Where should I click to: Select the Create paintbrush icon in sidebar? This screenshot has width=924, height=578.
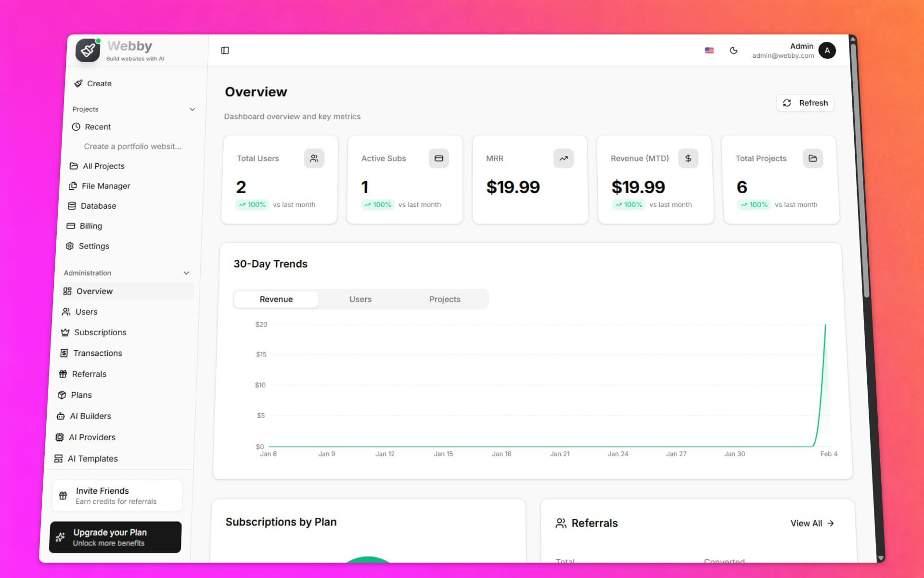78,83
